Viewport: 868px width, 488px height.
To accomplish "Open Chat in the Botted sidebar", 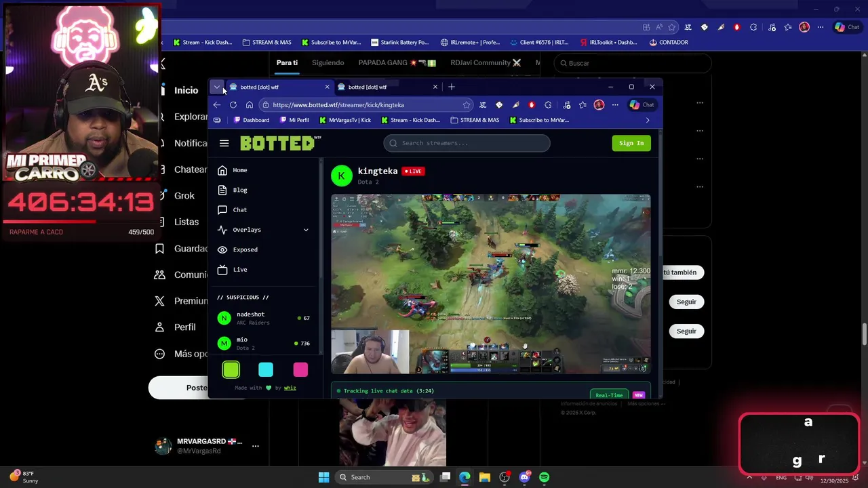I will (233, 210).
